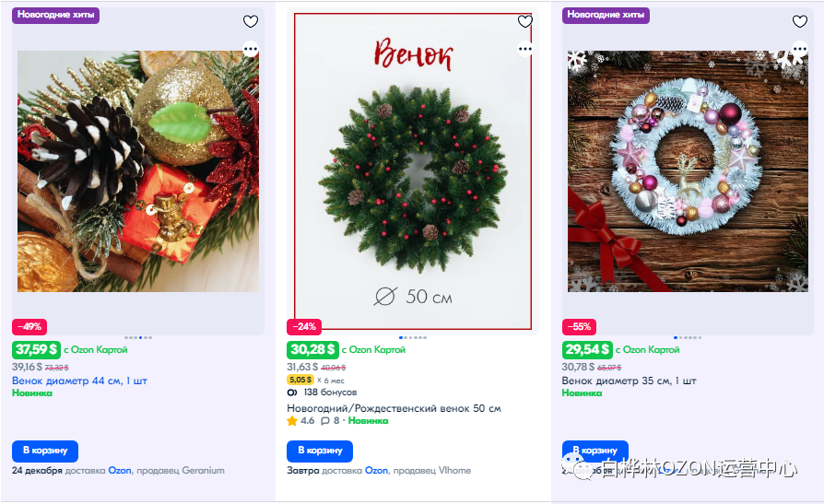Open product link Венок диаметр 44 см
The height and width of the screenshot is (504, 824).
tap(79, 381)
